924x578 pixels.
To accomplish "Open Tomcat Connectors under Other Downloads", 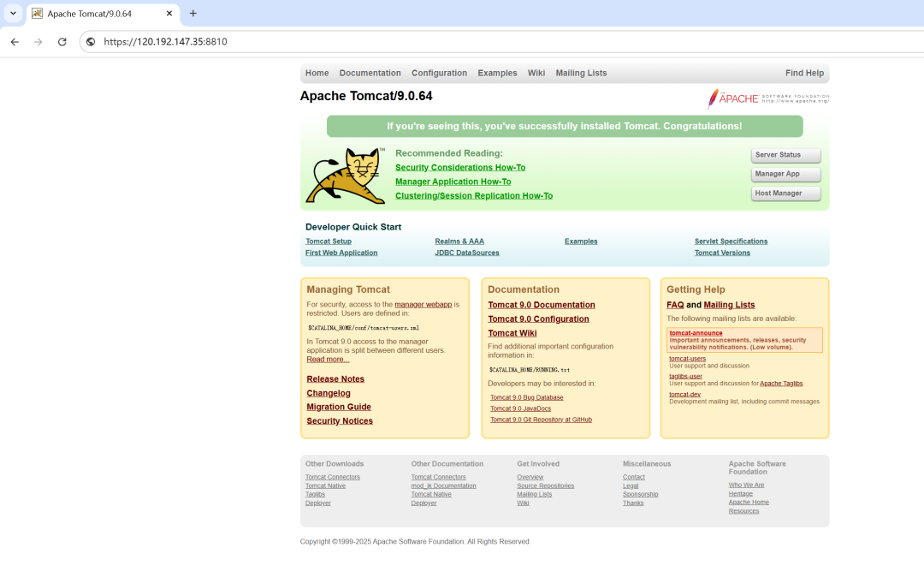I will click(332, 477).
